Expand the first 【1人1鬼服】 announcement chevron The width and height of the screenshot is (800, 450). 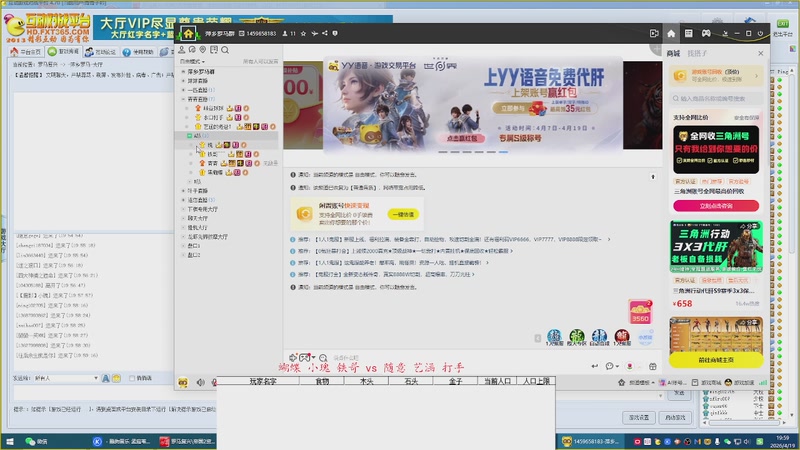pyautogui.click(x=608, y=239)
